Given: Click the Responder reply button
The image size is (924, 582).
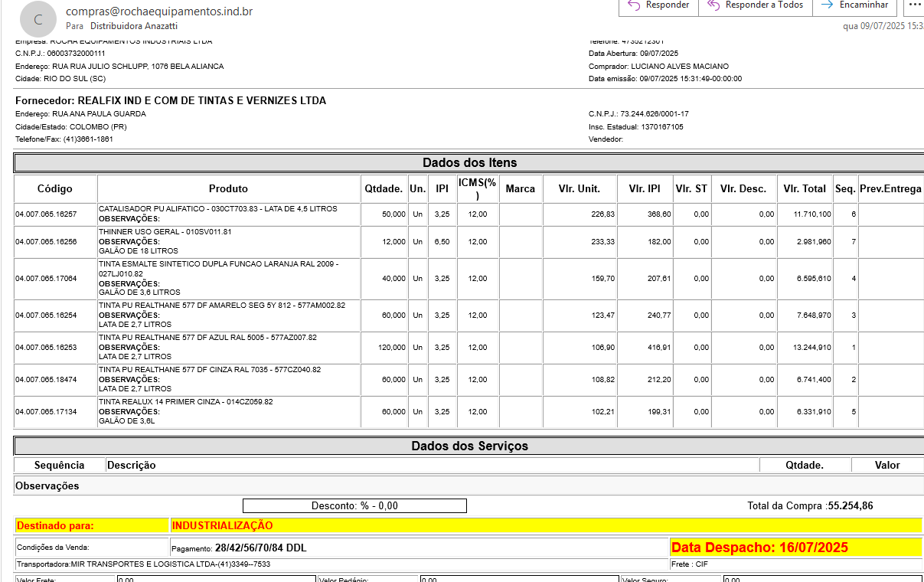Looking at the screenshot, I should click(658, 5).
